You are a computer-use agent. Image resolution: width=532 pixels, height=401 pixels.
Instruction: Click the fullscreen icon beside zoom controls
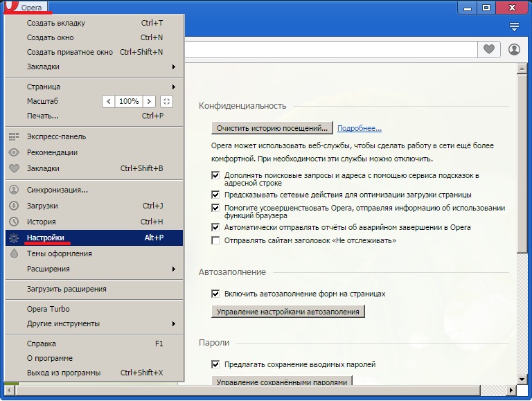pyautogui.click(x=166, y=101)
